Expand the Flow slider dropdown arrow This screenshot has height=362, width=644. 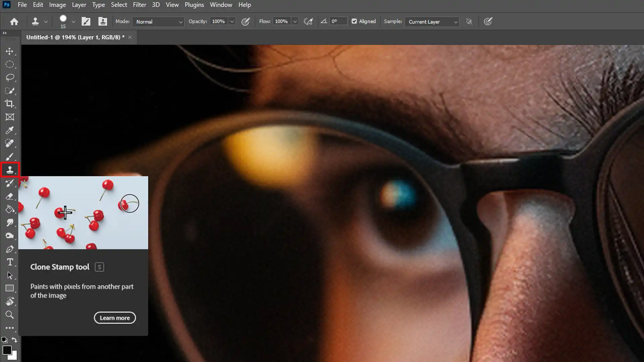click(x=295, y=22)
